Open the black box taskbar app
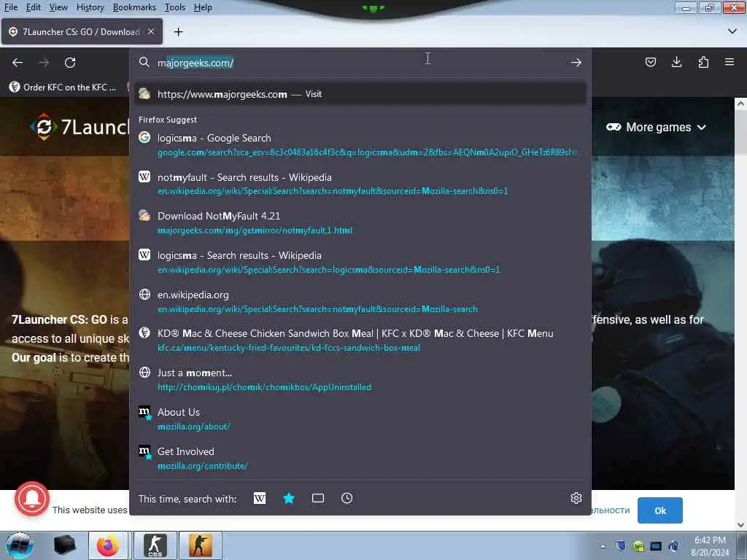747x560 pixels. tap(65, 545)
